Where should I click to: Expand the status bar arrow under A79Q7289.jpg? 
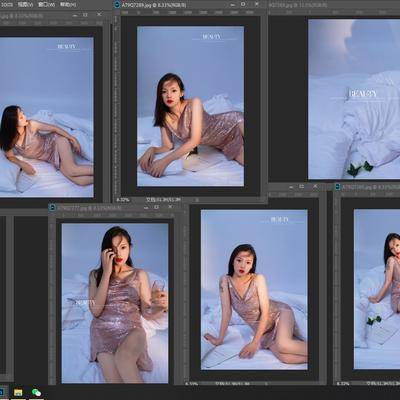[x=197, y=200]
